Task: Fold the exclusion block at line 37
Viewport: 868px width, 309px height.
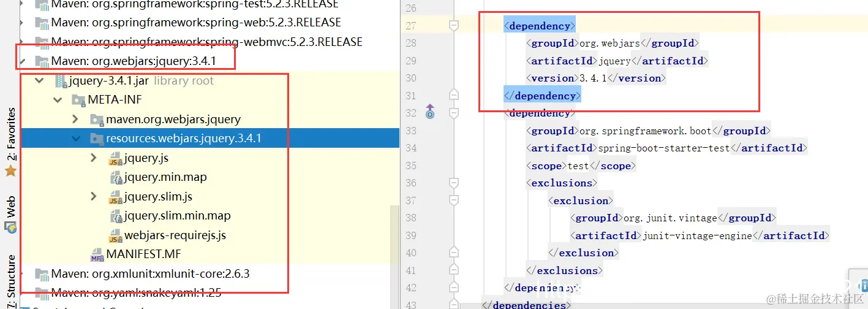Action: [x=453, y=200]
